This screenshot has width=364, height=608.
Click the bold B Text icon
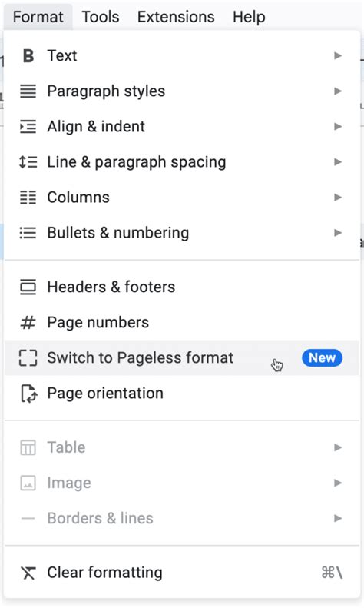[28, 56]
